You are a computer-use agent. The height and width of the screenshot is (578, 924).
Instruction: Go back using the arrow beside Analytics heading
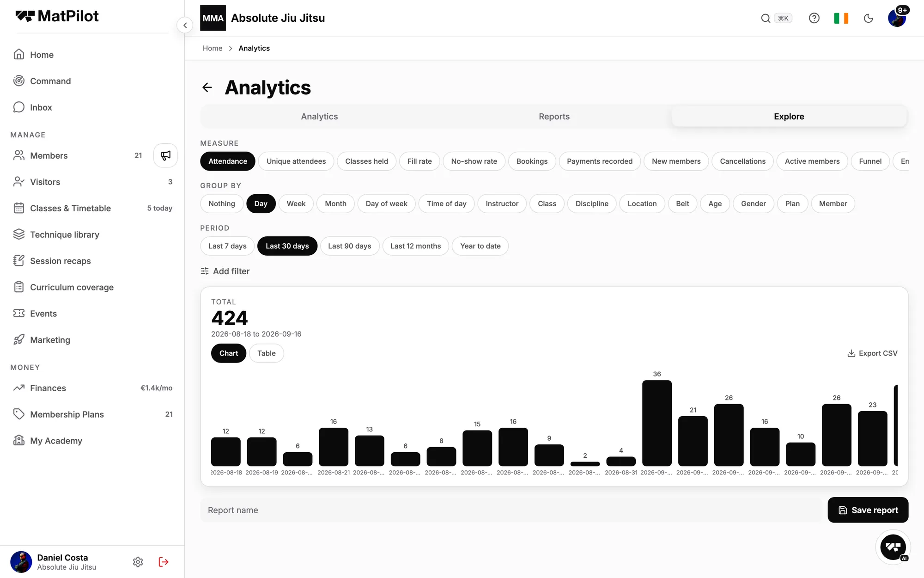[207, 87]
